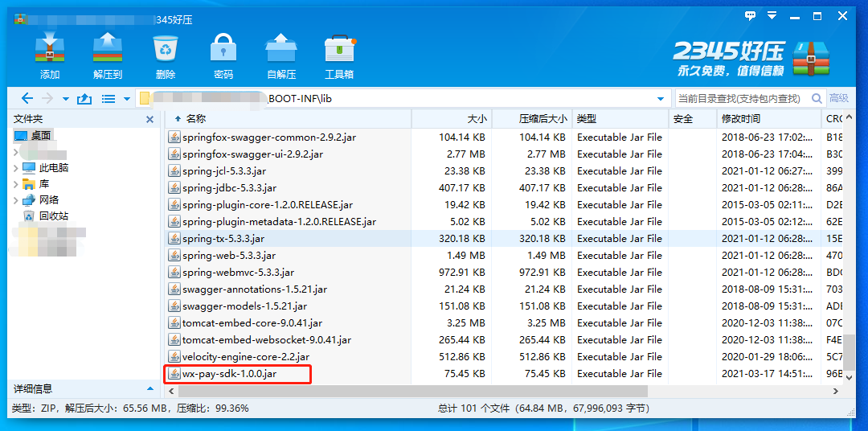
Task: Select spring-web-5.3.3.jar file
Action: pos(228,256)
